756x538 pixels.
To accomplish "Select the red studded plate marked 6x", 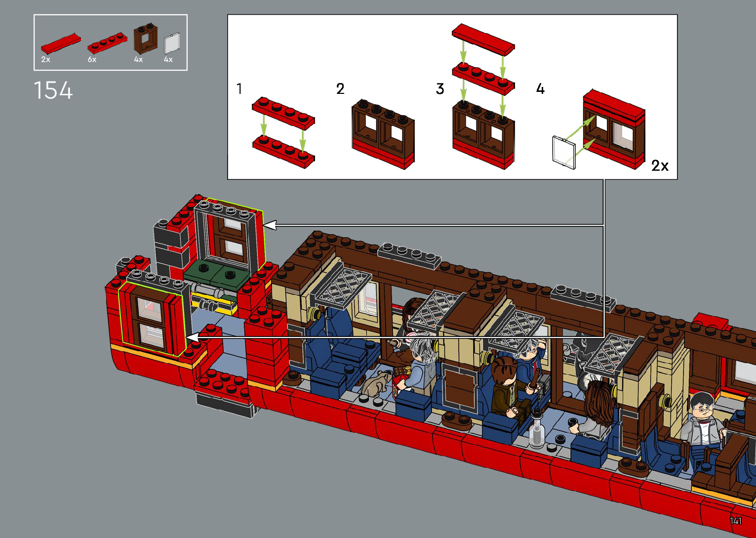I will click(x=107, y=43).
